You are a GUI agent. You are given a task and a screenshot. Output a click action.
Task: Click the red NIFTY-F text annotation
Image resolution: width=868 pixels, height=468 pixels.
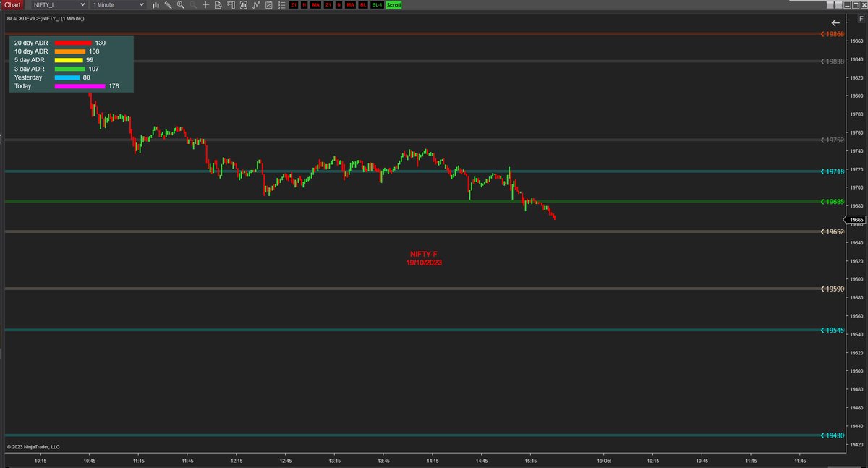click(x=424, y=255)
